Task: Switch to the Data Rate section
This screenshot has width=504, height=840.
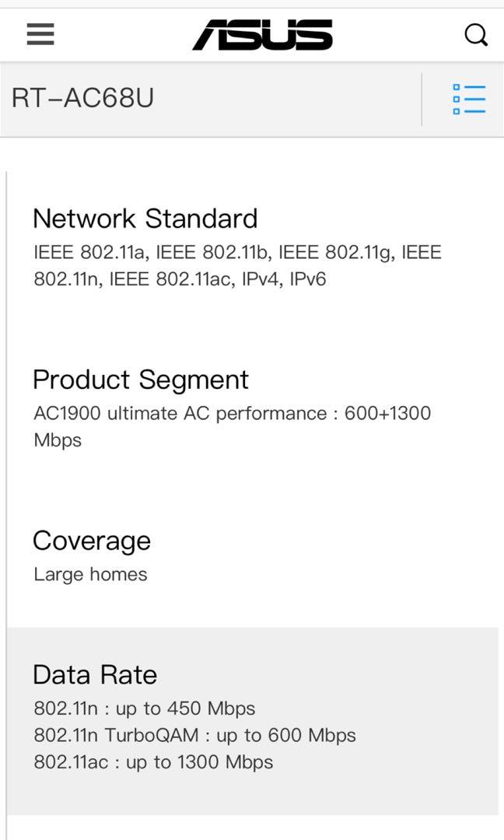Action: click(x=95, y=674)
